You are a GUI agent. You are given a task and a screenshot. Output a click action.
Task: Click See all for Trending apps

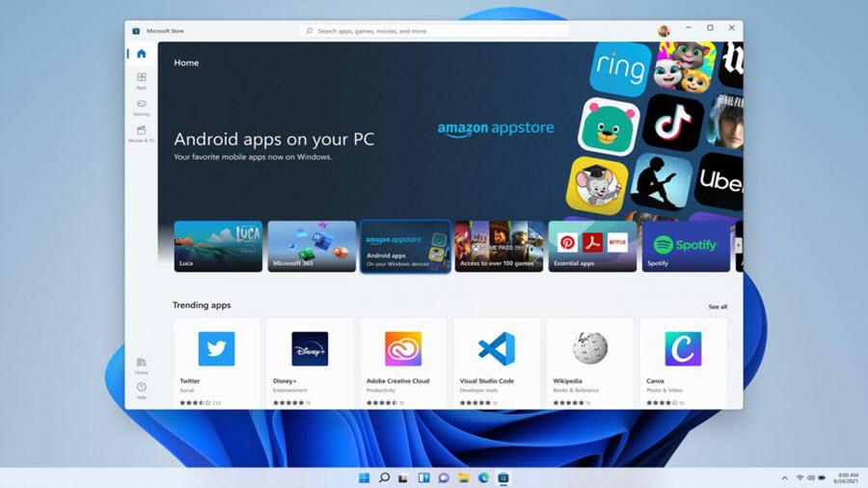pos(718,307)
